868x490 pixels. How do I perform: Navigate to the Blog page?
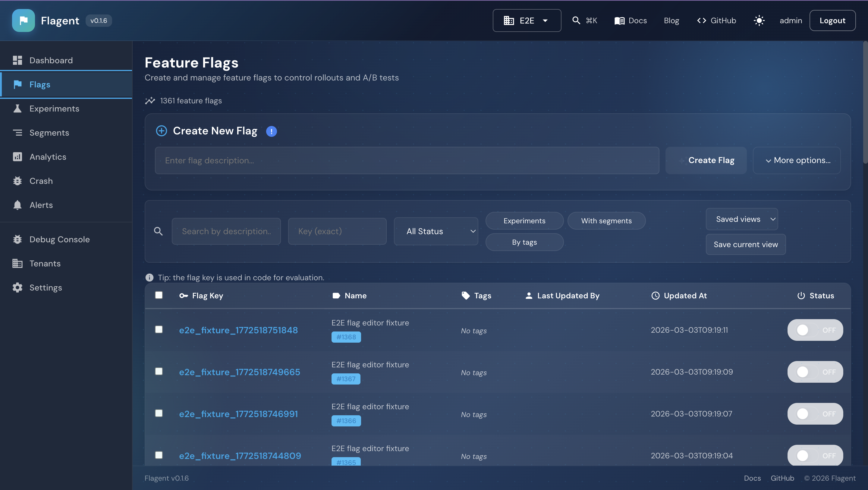coord(671,20)
